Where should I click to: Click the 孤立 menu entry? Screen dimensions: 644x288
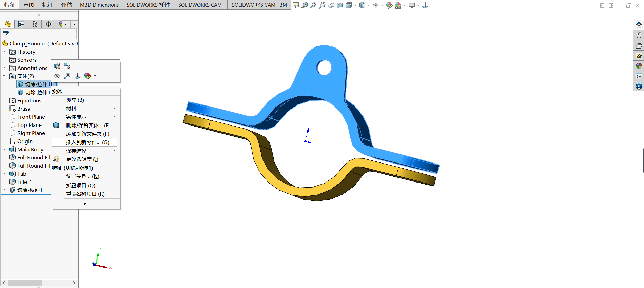(x=75, y=100)
